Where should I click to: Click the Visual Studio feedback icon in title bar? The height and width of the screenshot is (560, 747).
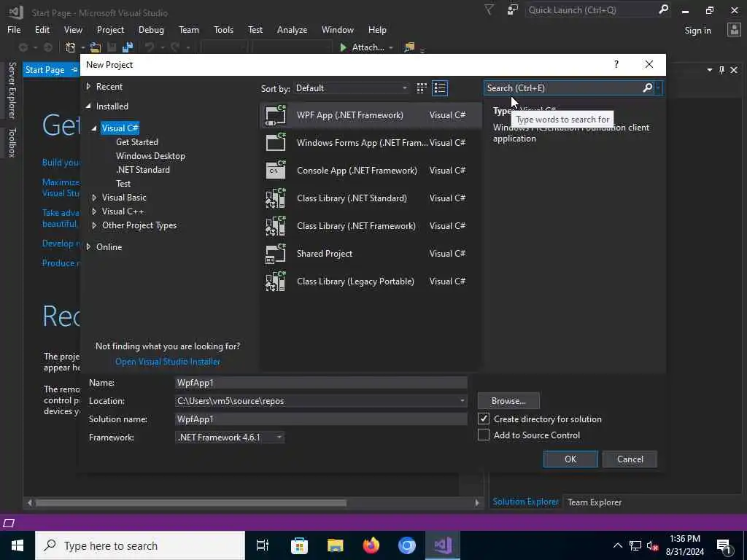coord(513,10)
